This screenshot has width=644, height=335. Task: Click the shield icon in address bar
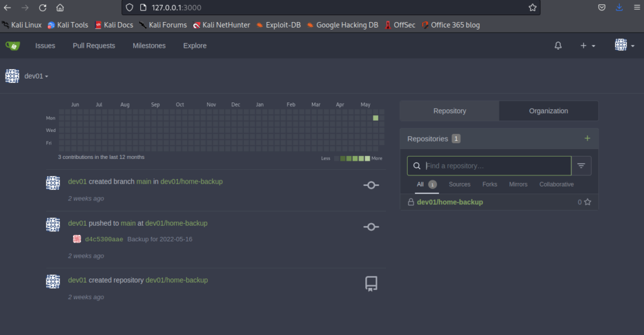pos(130,8)
